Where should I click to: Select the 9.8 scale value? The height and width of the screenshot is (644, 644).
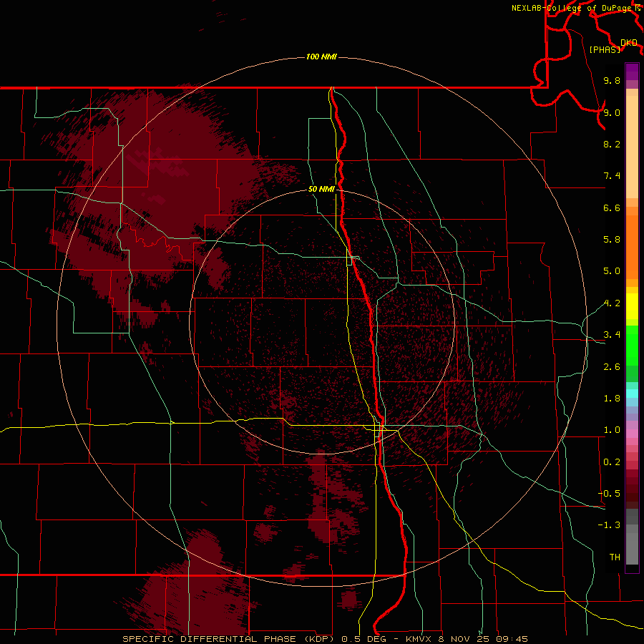(612, 81)
